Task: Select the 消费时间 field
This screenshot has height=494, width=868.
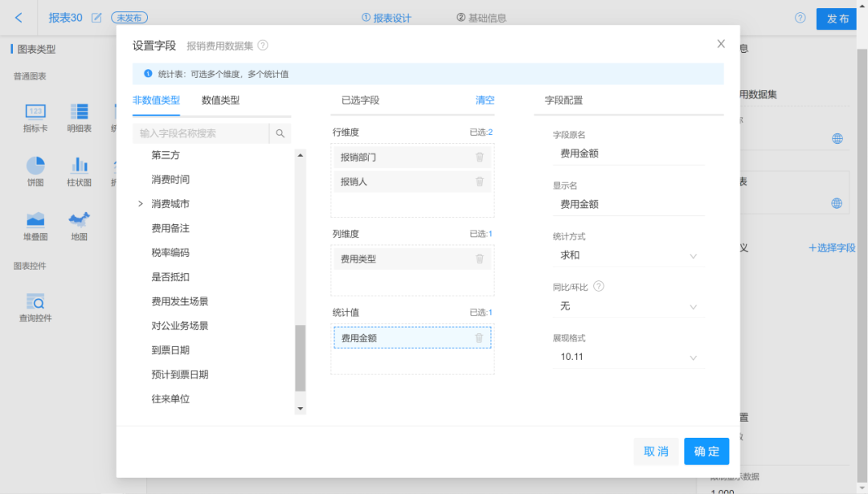Action: coord(170,179)
